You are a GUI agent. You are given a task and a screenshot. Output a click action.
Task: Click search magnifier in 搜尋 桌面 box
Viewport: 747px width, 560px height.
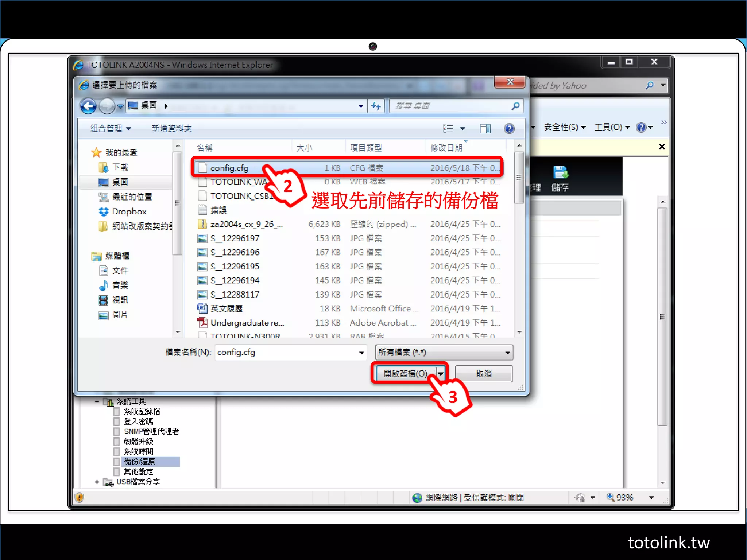515,106
